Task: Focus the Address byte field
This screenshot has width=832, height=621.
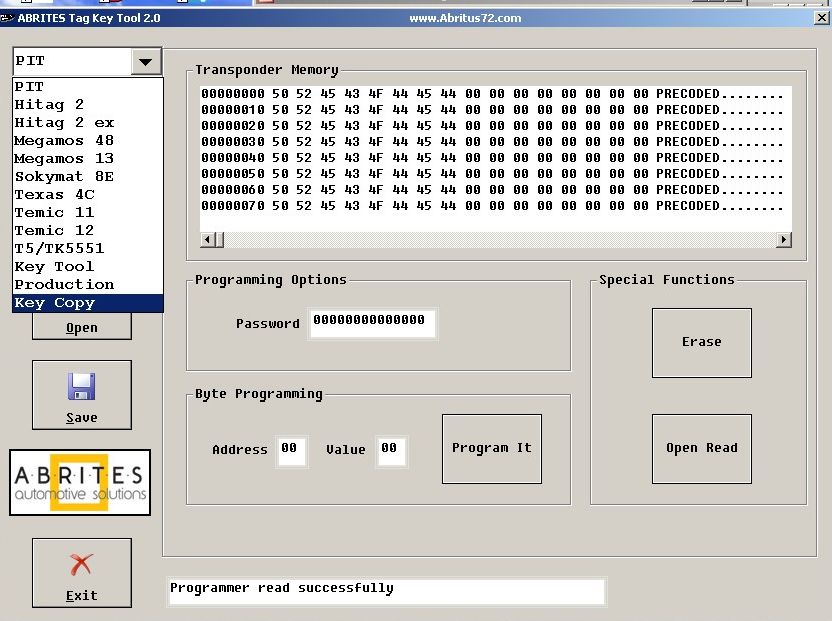Action: point(291,451)
